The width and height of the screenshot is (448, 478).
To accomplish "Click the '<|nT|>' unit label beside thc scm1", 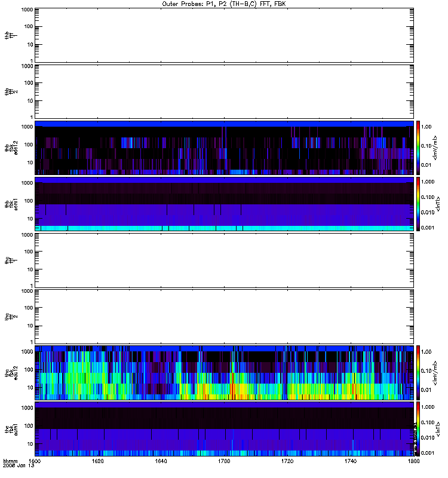I will [438, 429].
